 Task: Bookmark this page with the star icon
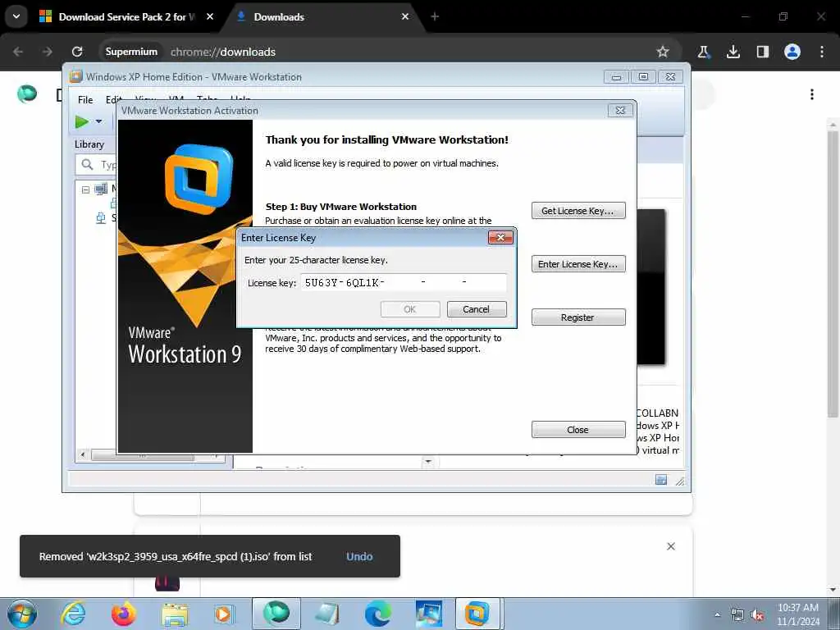[x=663, y=52]
